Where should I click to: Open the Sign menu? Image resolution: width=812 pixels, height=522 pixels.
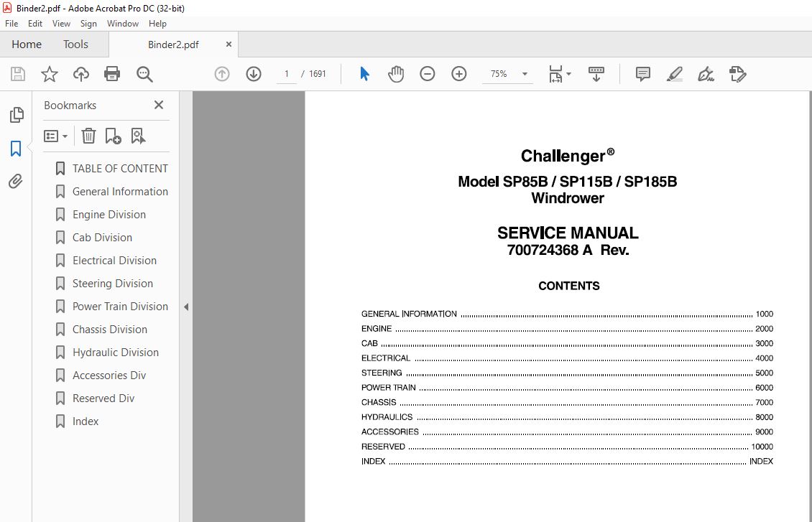(88, 23)
